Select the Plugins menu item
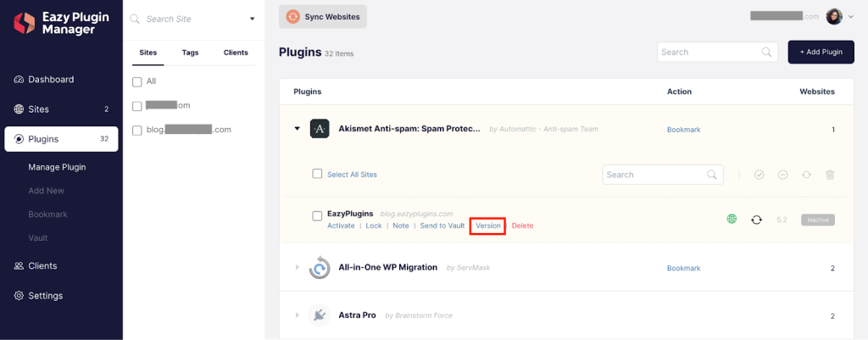Screen dimensions: 868x340 (x=61, y=139)
